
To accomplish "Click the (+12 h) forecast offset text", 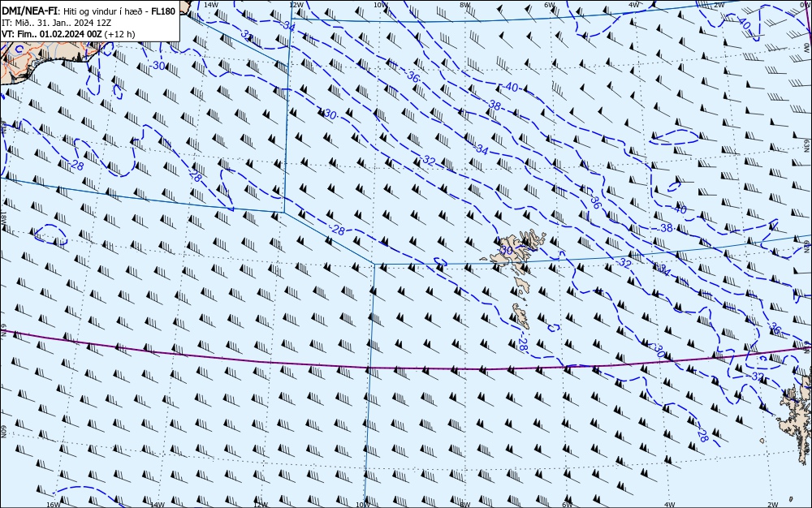I will point(119,34).
